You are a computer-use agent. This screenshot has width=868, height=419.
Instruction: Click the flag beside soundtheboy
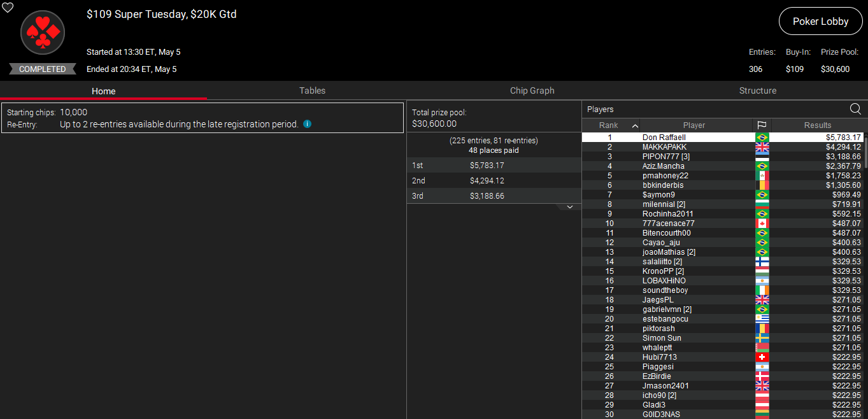[x=762, y=290]
